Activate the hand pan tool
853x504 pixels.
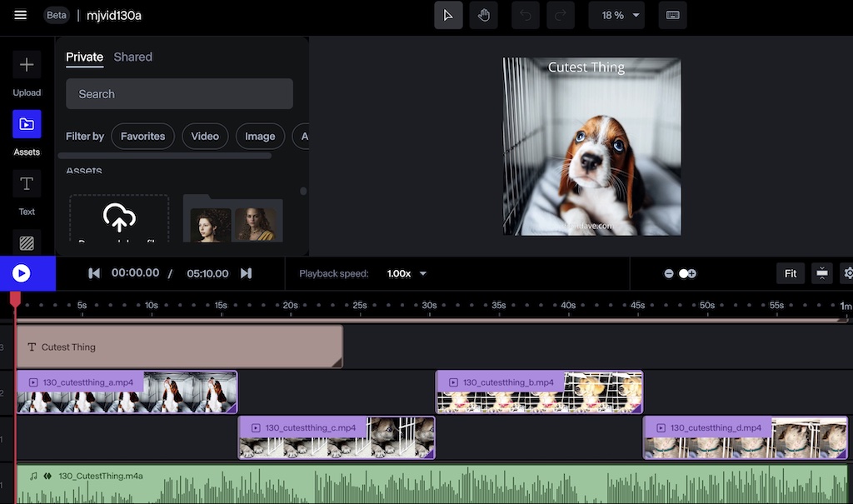[x=482, y=15]
